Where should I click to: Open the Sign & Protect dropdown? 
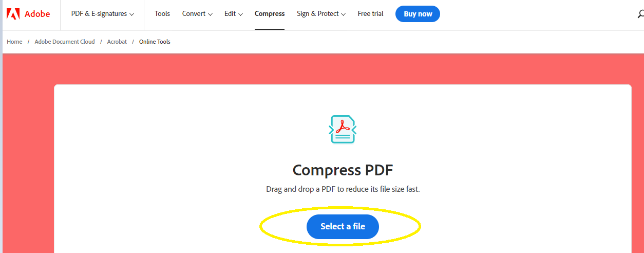tap(321, 14)
